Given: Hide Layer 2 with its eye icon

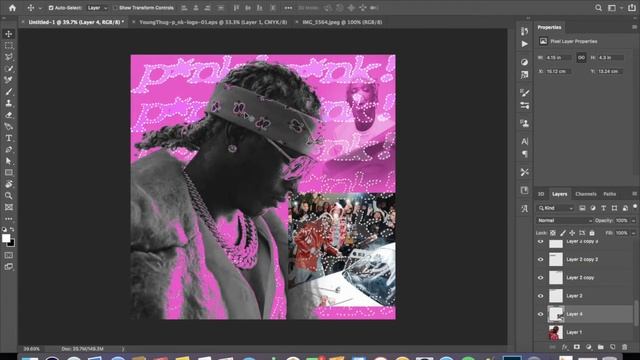Looking at the screenshot, I should coord(540,296).
